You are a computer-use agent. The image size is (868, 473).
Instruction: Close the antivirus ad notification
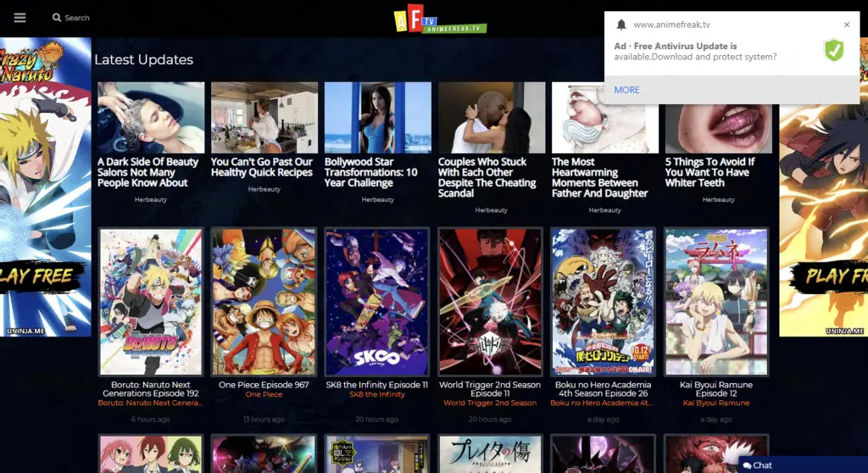(x=847, y=25)
